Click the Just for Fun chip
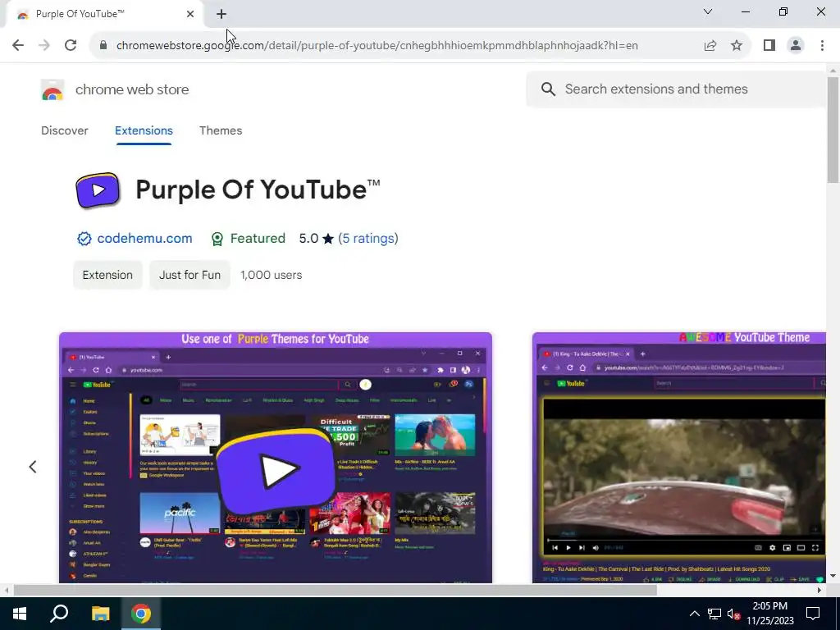Viewport: 840px width, 630px height. pos(189,275)
